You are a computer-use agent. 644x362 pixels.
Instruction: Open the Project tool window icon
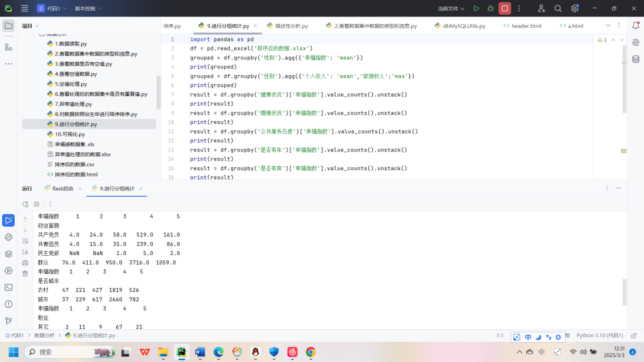click(8, 26)
